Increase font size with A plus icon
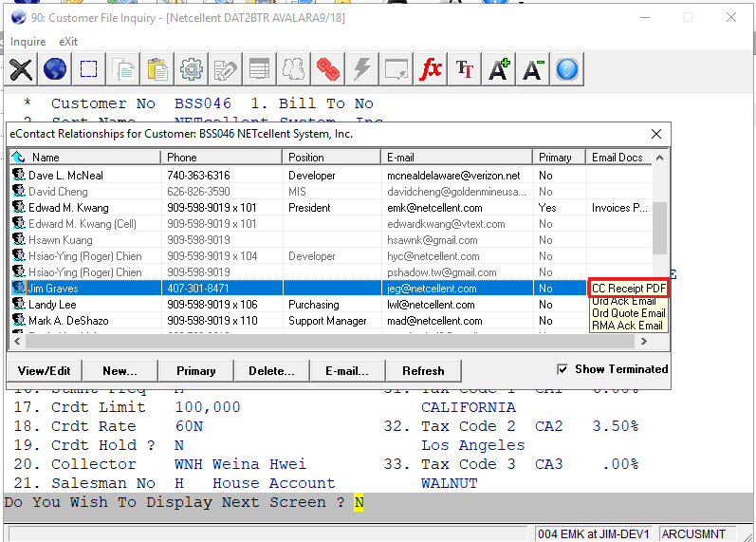The width and height of the screenshot is (756, 542). [x=499, y=69]
